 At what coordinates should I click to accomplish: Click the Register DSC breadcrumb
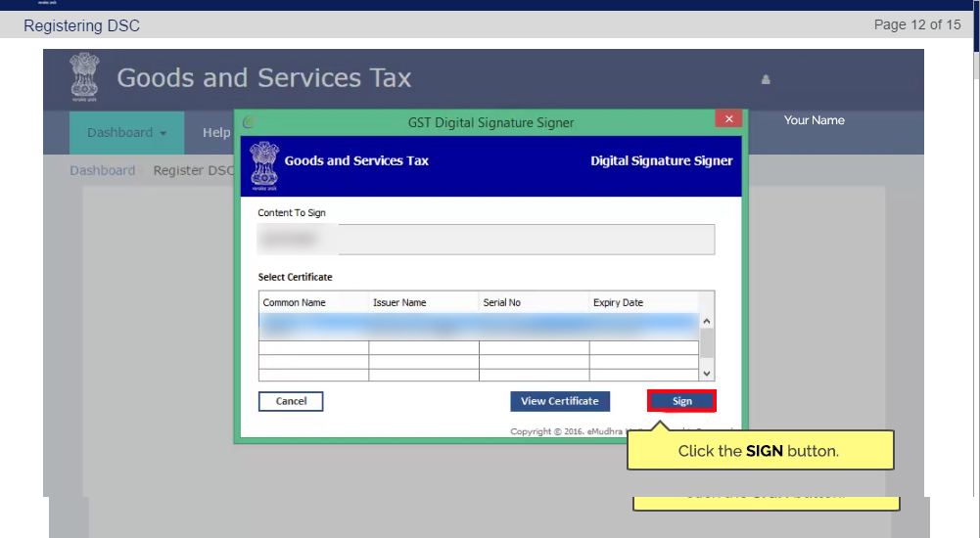tap(194, 170)
